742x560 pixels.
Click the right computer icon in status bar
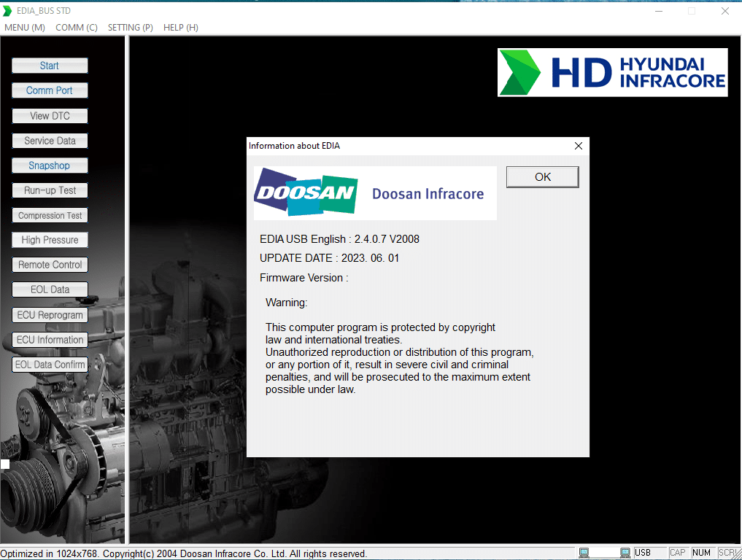coord(625,553)
